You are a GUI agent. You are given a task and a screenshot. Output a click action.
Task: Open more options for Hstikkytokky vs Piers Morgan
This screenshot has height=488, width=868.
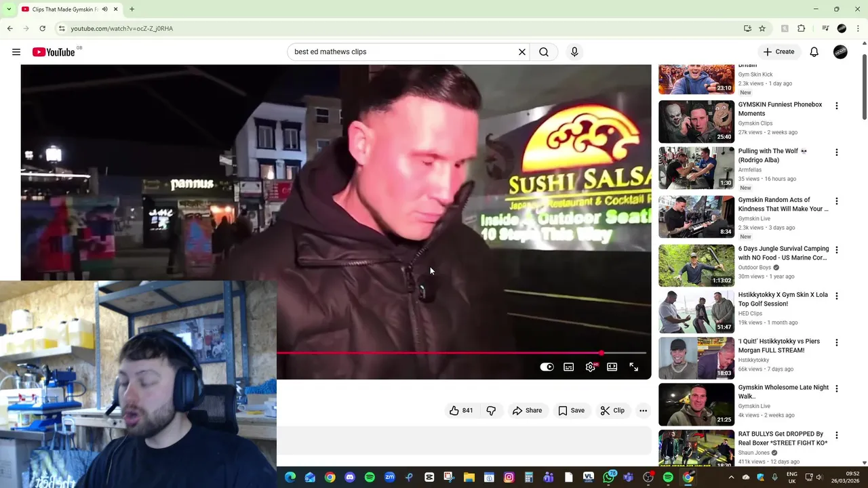[x=836, y=342]
